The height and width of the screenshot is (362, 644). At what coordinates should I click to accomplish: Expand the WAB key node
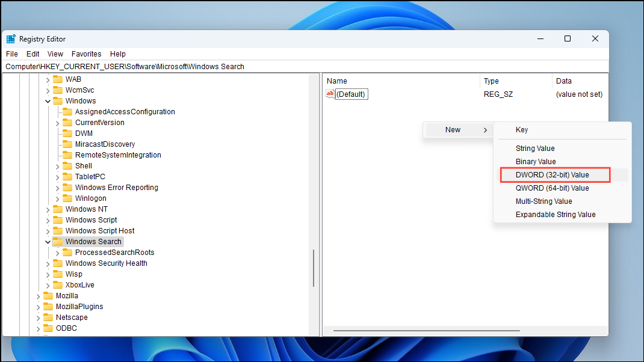tap(48, 79)
